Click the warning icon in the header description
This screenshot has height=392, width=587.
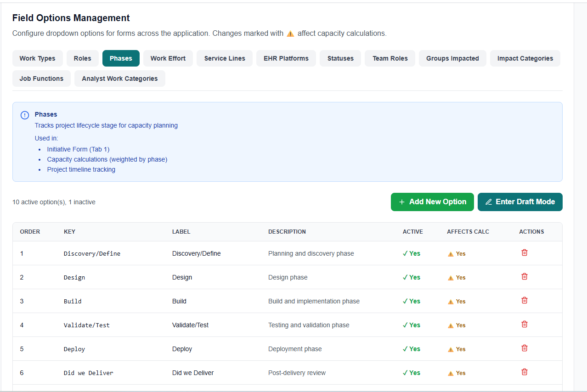click(x=290, y=33)
